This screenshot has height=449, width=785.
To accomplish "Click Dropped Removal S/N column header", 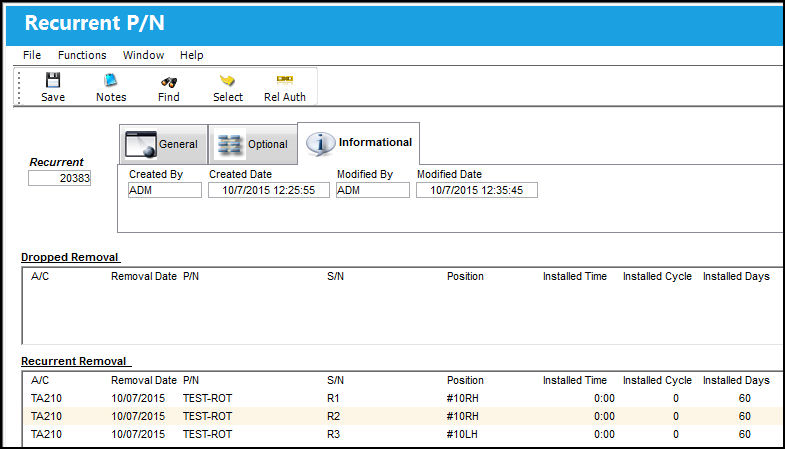I will [x=335, y=276].
